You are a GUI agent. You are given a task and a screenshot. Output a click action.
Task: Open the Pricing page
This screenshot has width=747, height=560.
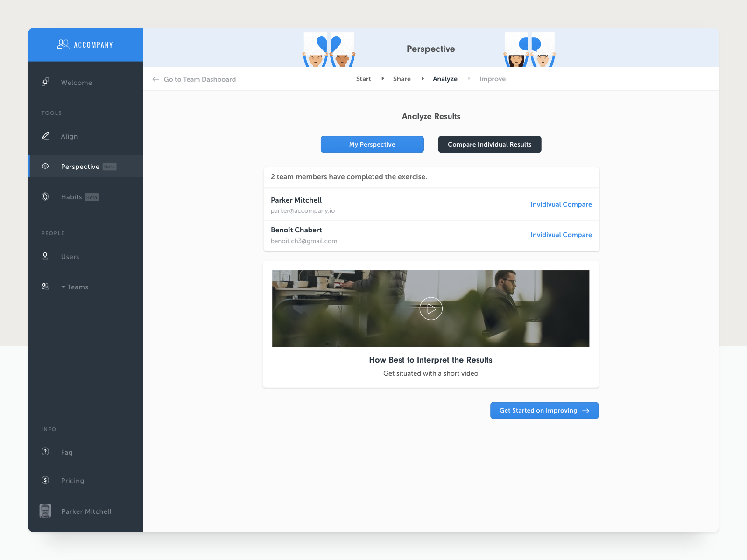(x=72, y=481)
